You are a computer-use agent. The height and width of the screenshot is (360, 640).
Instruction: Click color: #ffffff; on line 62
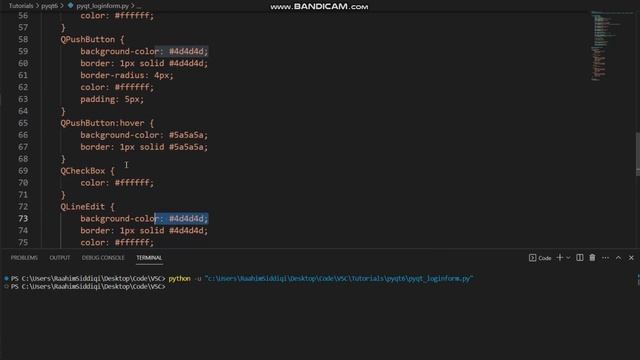click(x=117, y=87)
